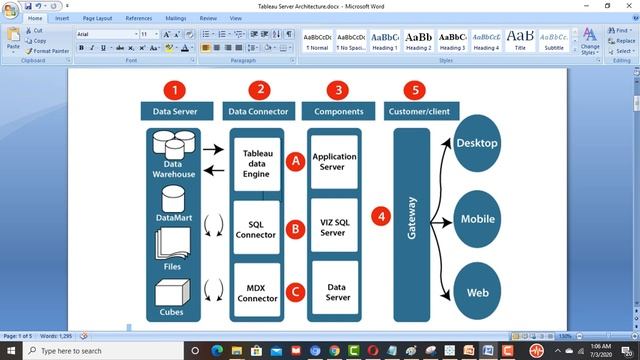
Task: Center the paragraph text
Action: [217, 48]
